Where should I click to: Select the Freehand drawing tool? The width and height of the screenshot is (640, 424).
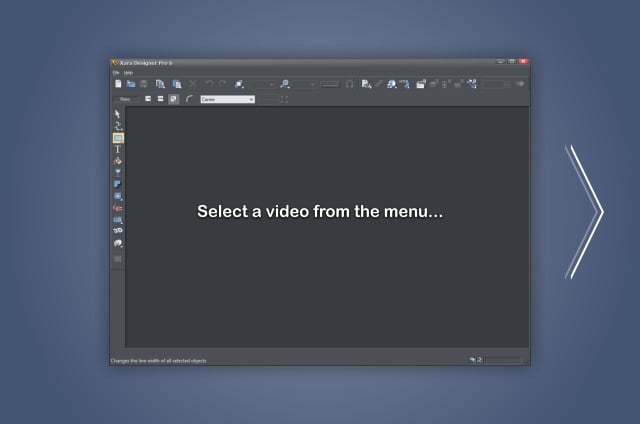118,126
